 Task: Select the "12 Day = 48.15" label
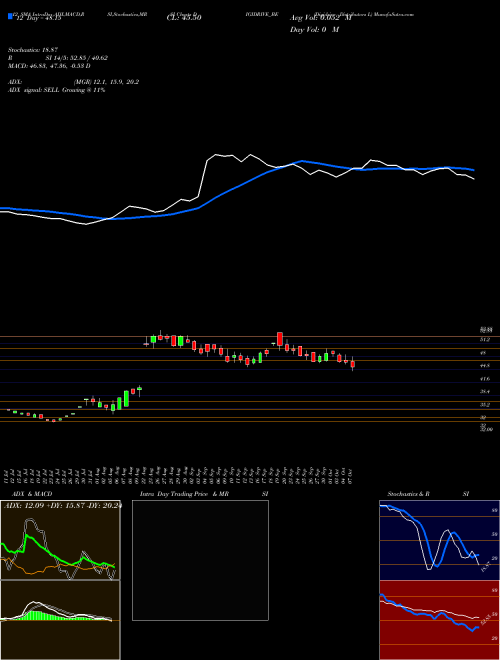[38, 18]
